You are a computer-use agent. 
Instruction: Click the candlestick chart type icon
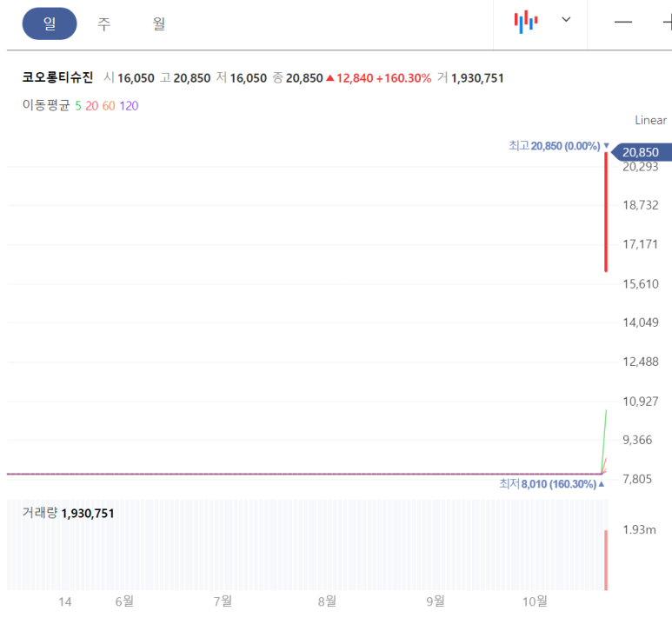click(x=526, y=22)
